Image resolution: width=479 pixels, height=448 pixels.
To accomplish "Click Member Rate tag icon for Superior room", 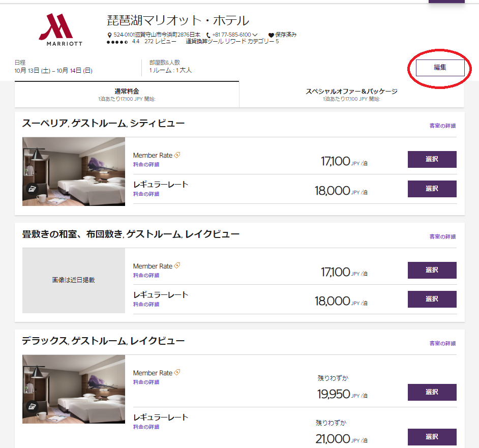I will 177,155.
